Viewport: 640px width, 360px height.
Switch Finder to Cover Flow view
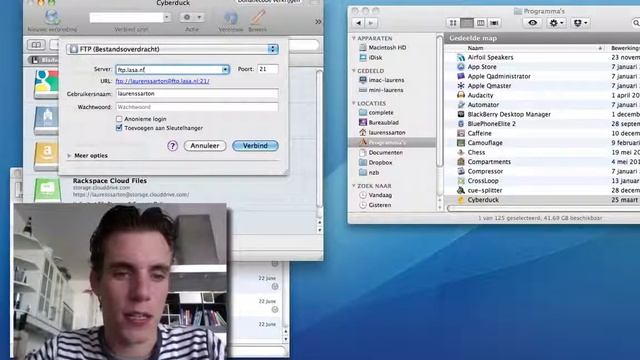494,23
